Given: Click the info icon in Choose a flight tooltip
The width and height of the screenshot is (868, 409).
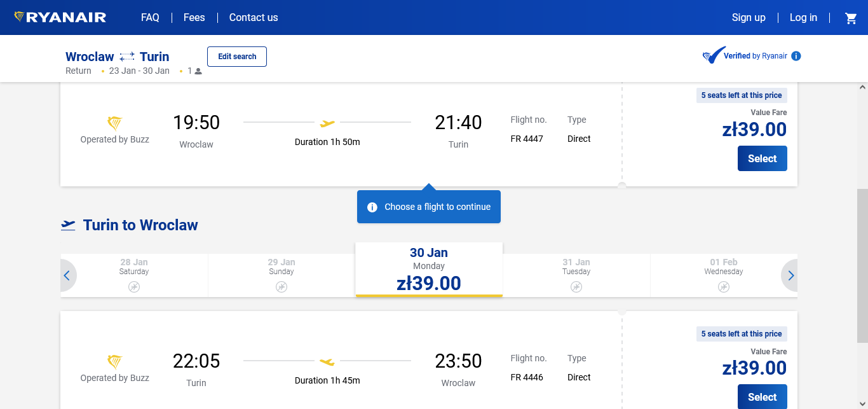Looking at the screenshot, I should [372, 207].
